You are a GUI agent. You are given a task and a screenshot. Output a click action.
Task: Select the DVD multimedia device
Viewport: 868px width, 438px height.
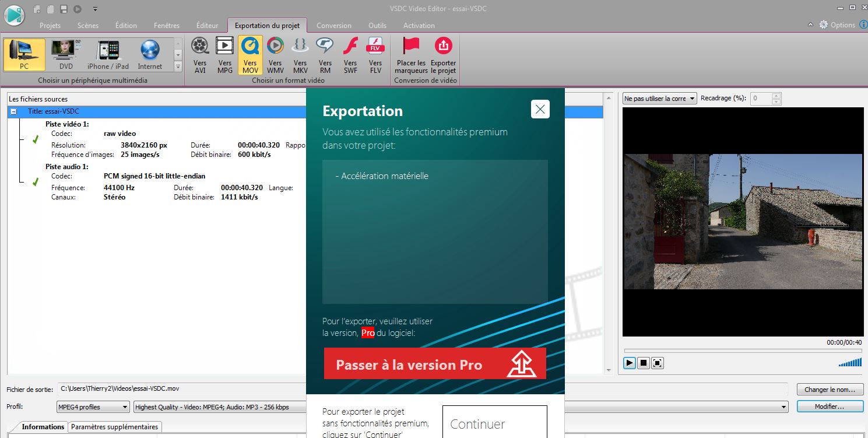pyautogui.click(x=66, y=55)
